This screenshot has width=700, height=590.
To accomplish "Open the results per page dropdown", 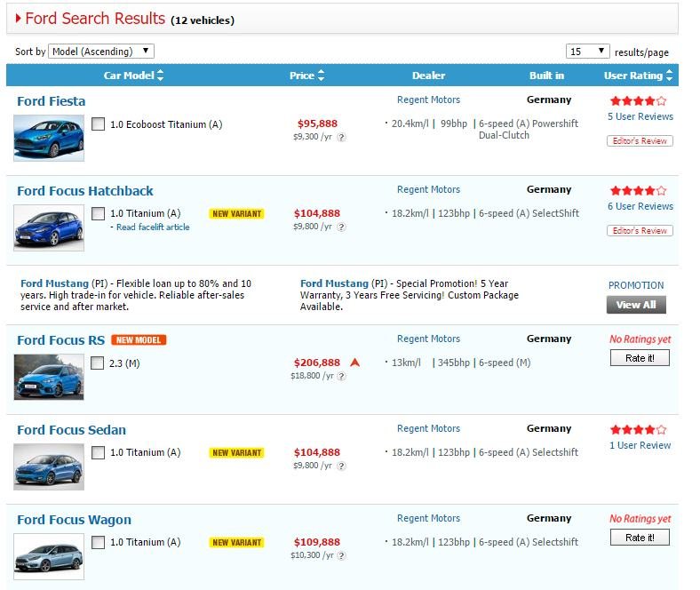I will click(587, 52).
